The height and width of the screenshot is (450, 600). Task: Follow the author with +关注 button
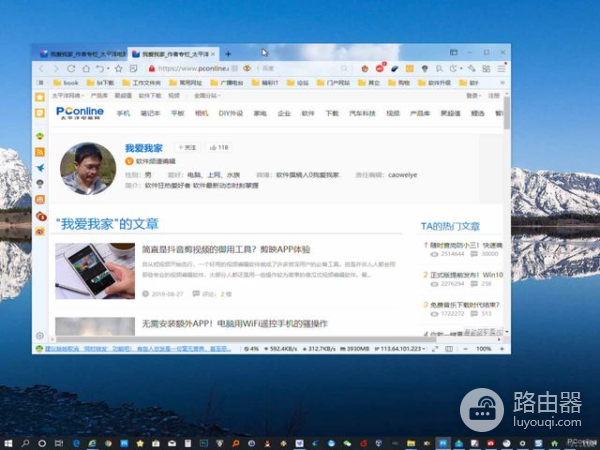tap(188, 147)
